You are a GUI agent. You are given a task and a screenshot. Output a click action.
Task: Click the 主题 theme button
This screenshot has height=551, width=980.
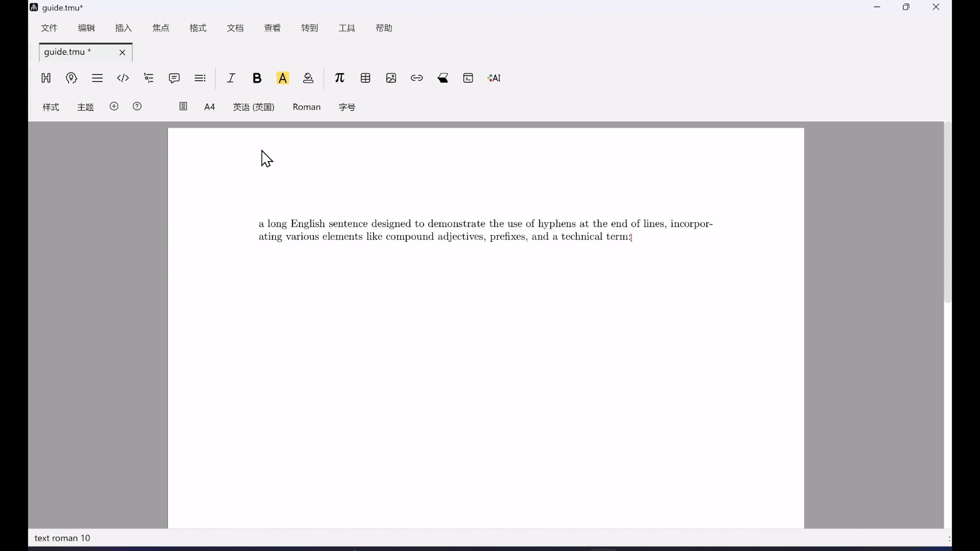point(86,107)
